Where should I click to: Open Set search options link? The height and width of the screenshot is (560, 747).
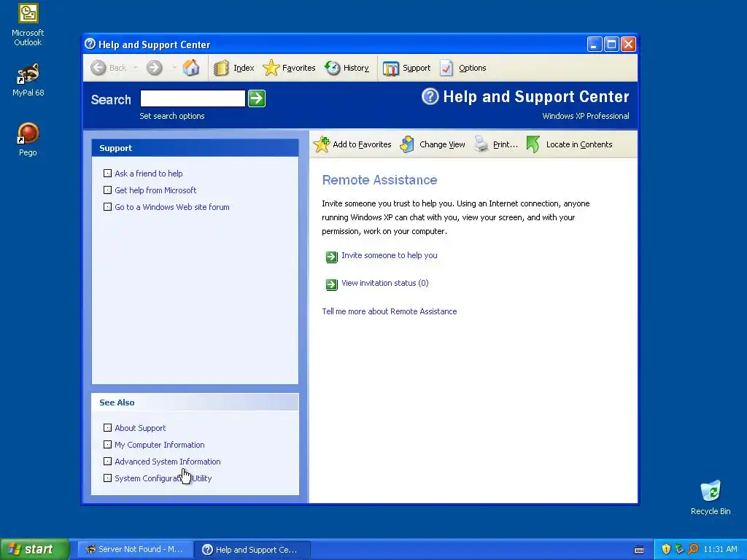[172, 116]
